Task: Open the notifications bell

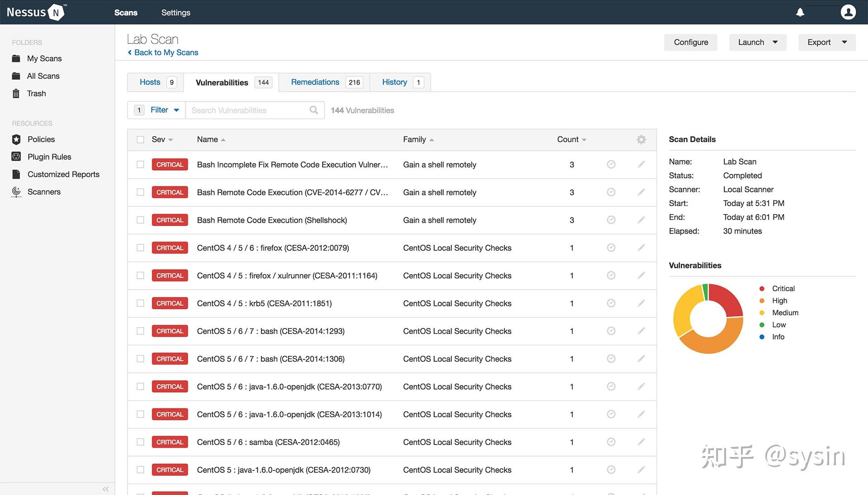Action: [x=800, y=12]
